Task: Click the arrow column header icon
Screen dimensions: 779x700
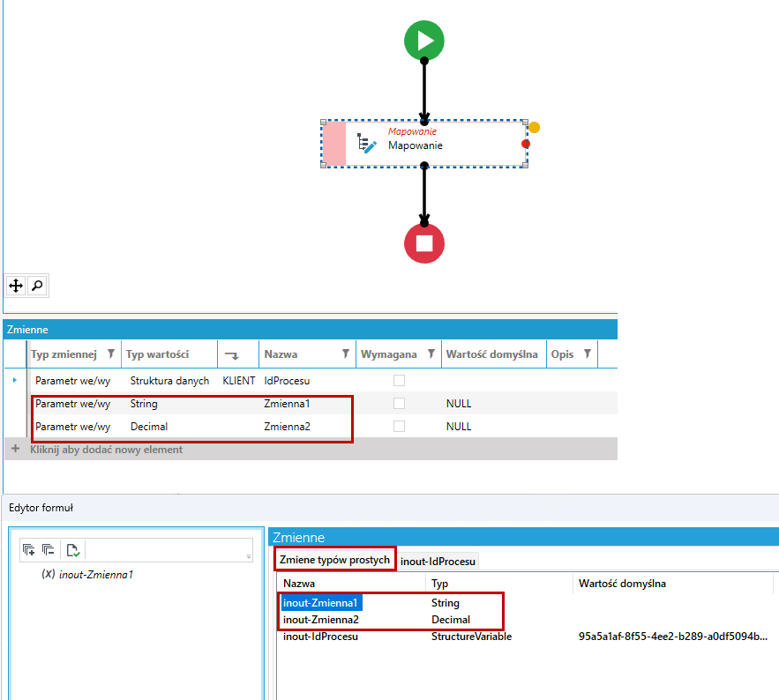Action: pos(231,354)
